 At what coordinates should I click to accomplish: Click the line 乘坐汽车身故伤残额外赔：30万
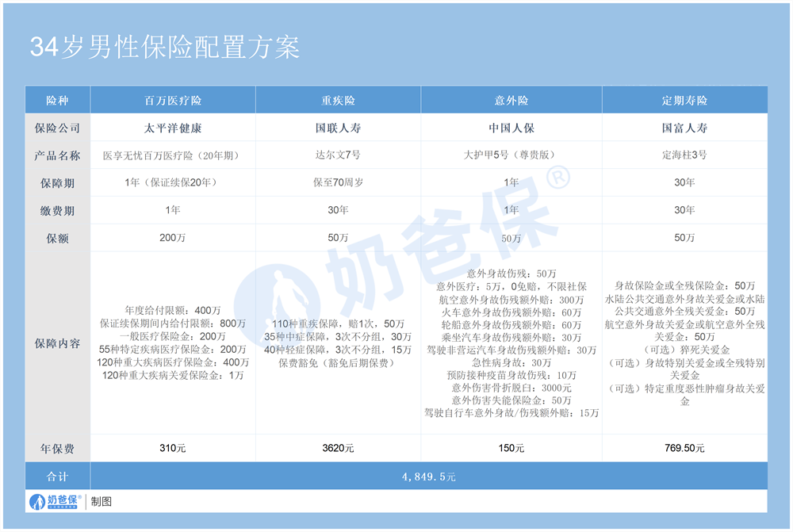click(x=511, y=337)
